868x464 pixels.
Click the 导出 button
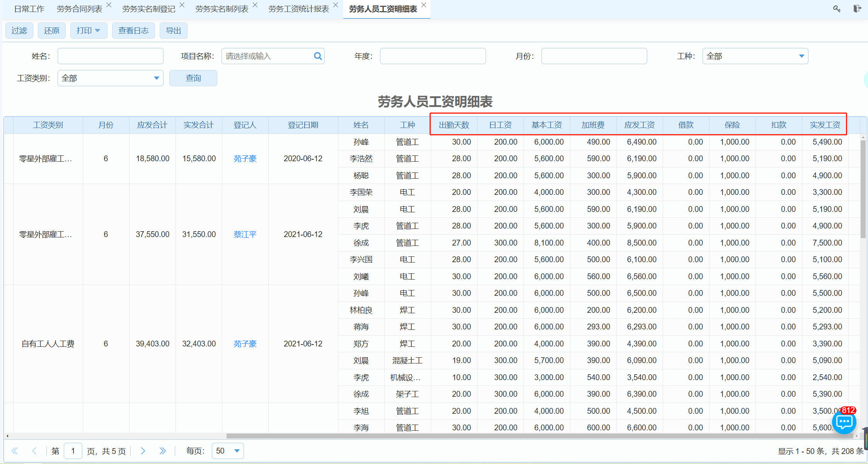[x=173, y=31]
